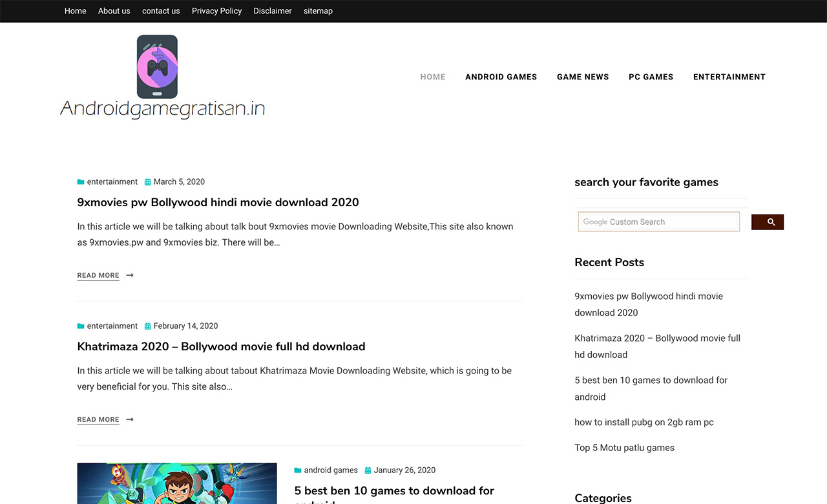Open recent post how to install pubg
This screenshot has width=827, height=504.
(644, 422)
